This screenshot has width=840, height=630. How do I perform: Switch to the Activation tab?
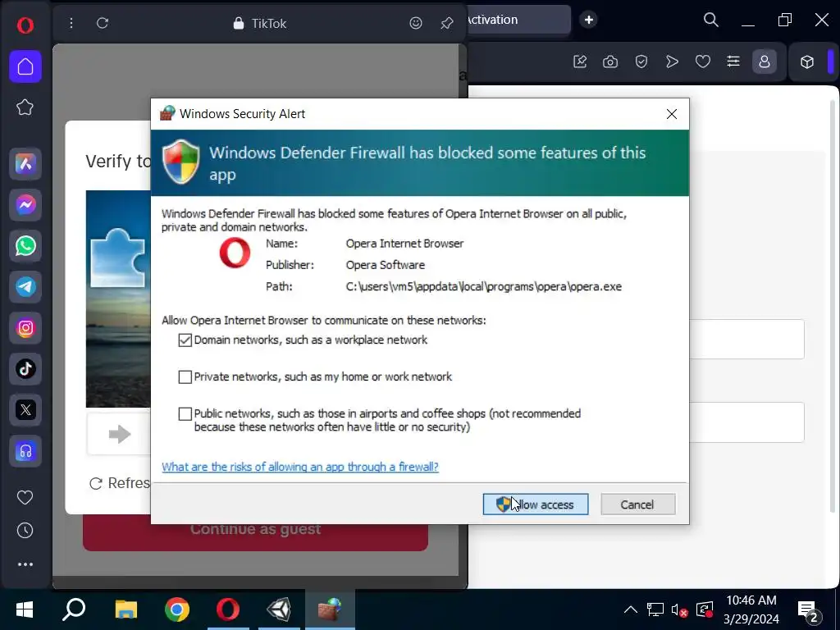click(517, 20)
